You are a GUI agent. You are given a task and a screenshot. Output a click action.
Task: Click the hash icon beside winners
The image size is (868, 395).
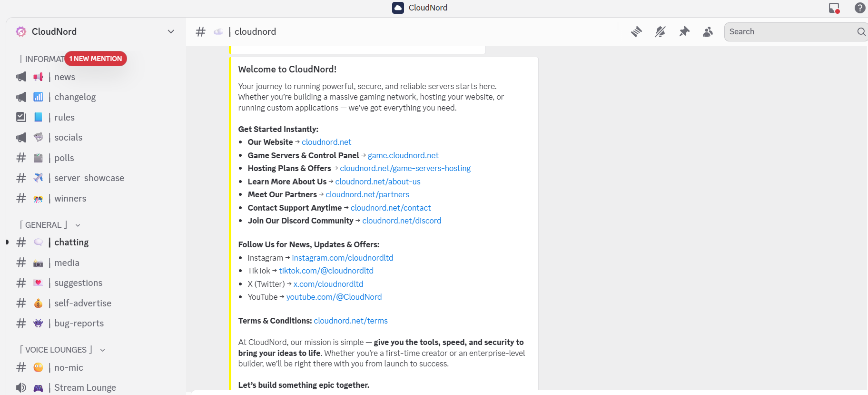[21, 198]
